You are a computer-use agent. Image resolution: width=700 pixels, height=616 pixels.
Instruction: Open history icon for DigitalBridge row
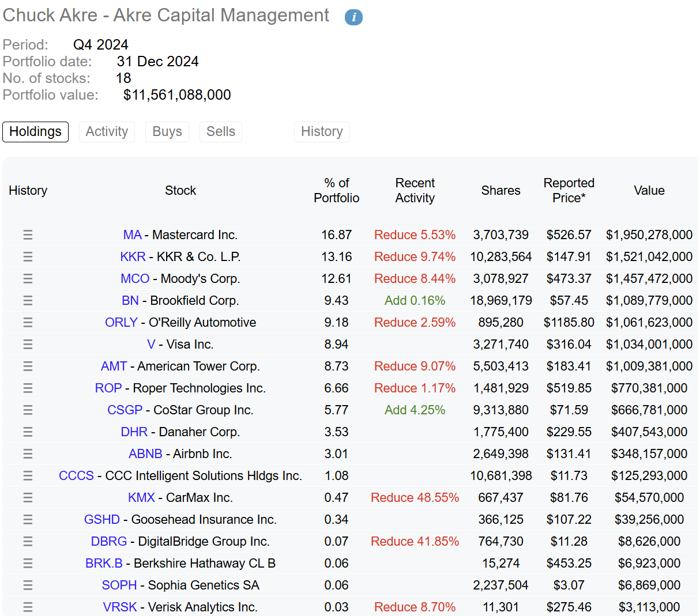[x=28, y=541]
